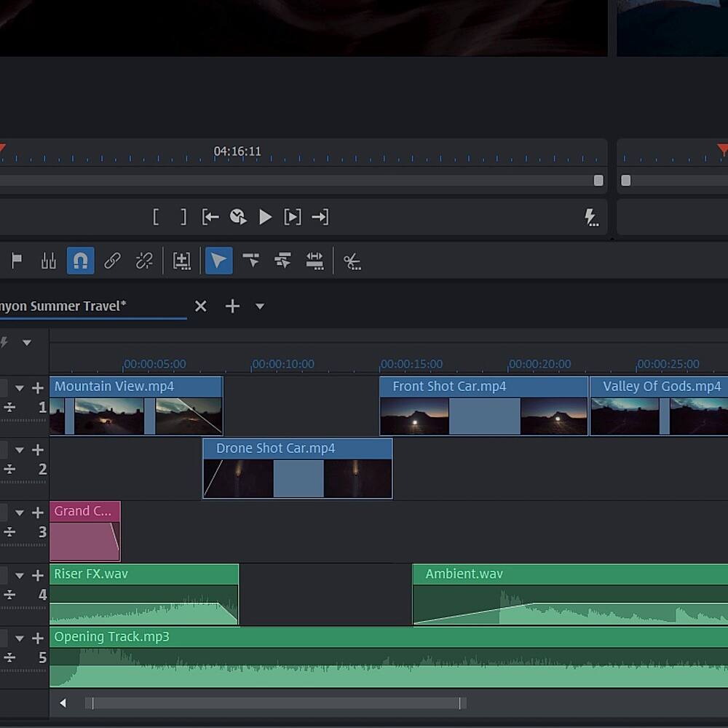The height and width of the screenshot is (728, 728).
Task: Add a new timeline tab with plus
Action: tap(232, 306)
